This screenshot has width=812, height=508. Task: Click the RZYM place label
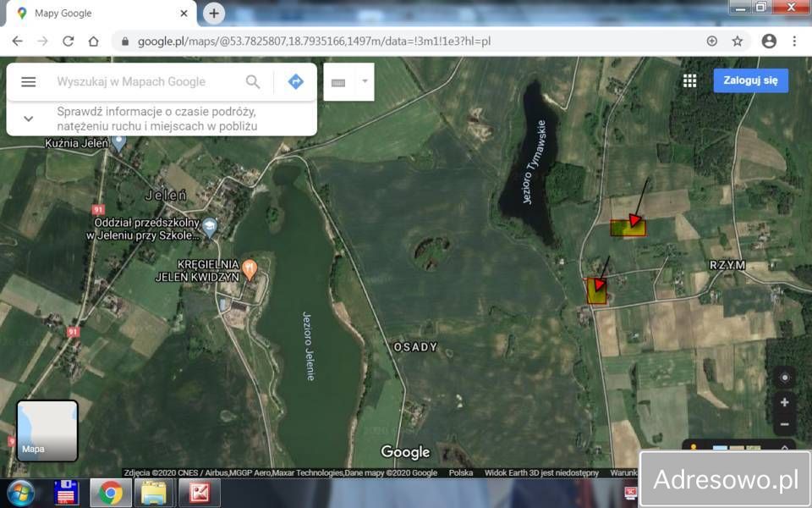click(x=727, y=265)
